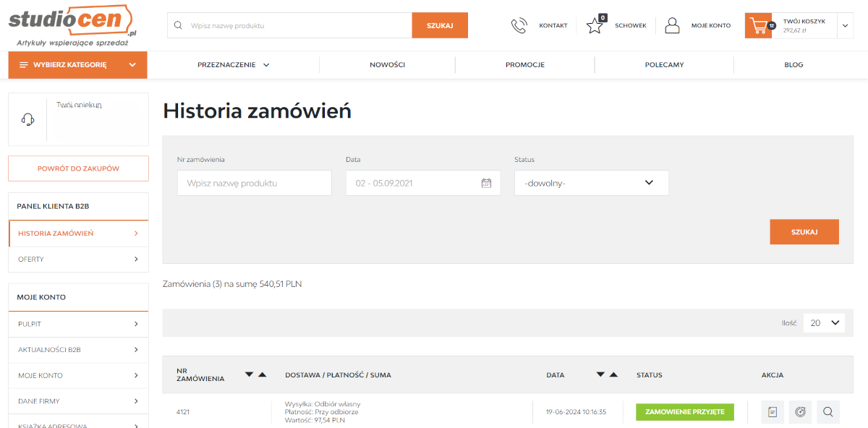The height and width of the screenshot is (428, 868).
Task: Click magnifier icon for order 4121
Action: click(828, 412)
